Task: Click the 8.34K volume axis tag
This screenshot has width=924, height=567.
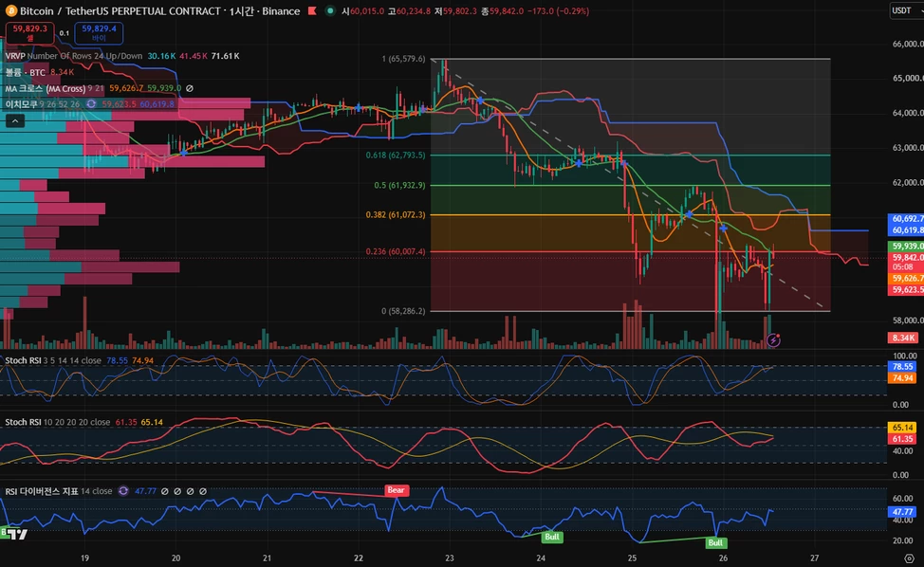Action: click(903, 338)
